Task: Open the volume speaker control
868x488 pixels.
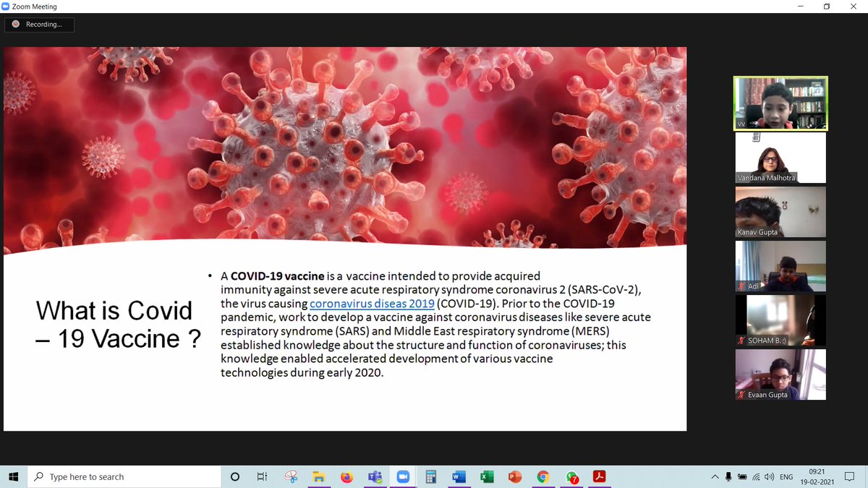Action: pos(770,476)
